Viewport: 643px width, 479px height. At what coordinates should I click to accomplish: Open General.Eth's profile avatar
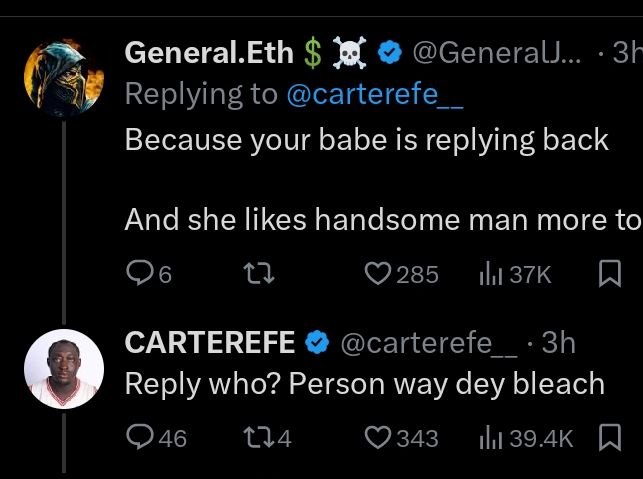[x=64, y=79]
